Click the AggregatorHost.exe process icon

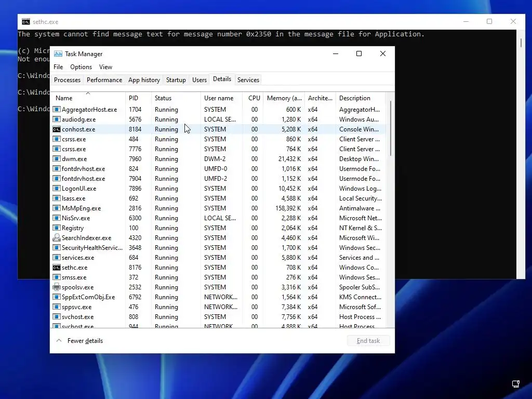point(56,110)
